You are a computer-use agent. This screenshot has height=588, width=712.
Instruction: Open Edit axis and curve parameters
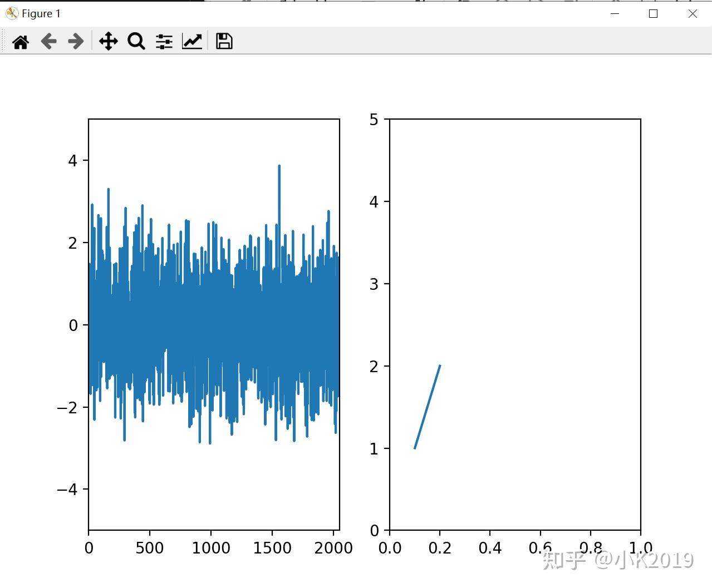click(192, 41)
